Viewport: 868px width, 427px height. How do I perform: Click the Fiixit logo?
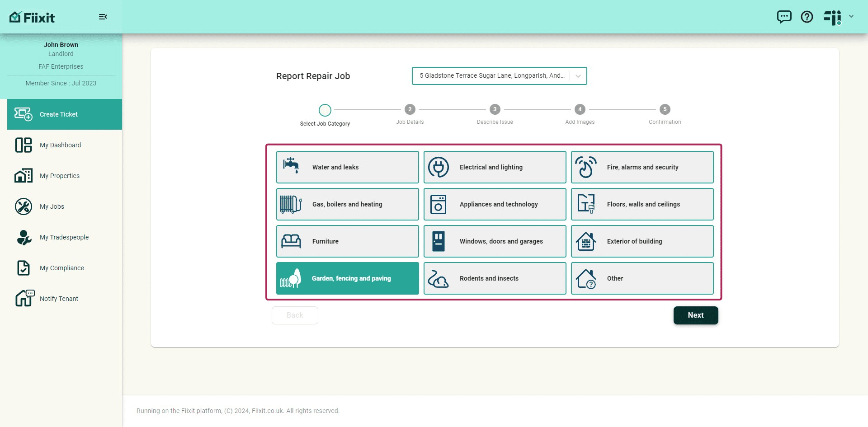32,17
